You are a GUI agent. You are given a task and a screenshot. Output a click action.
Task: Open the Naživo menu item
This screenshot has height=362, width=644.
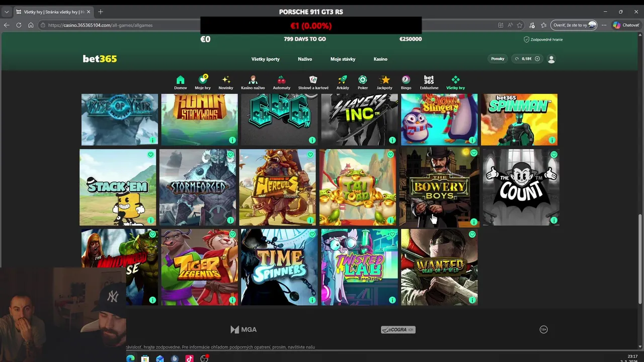(305, 59)
